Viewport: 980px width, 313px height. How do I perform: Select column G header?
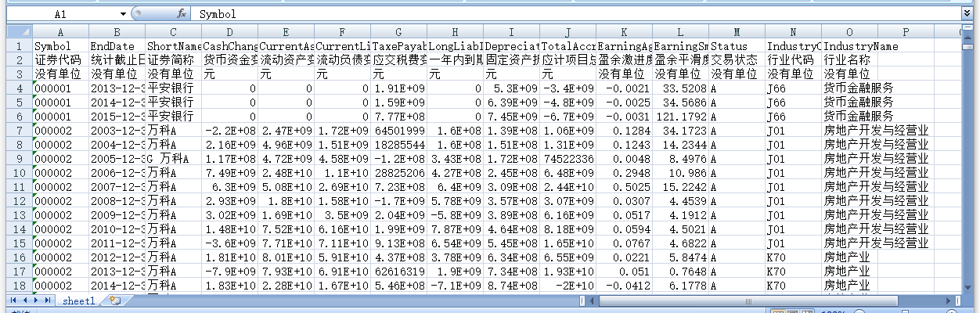pos(398,33)
